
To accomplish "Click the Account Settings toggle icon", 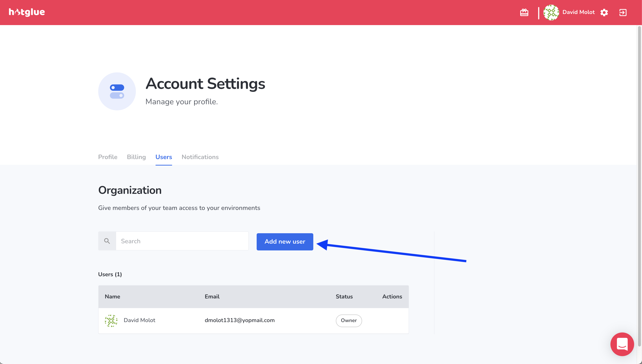I will 117,92.
